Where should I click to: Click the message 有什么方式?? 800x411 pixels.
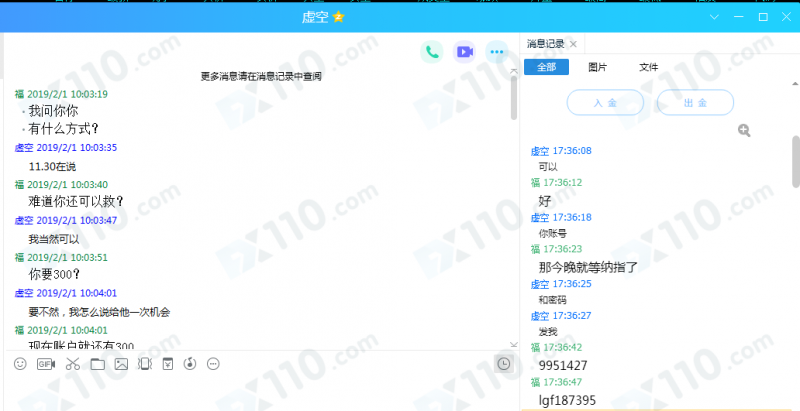point(63,129)
